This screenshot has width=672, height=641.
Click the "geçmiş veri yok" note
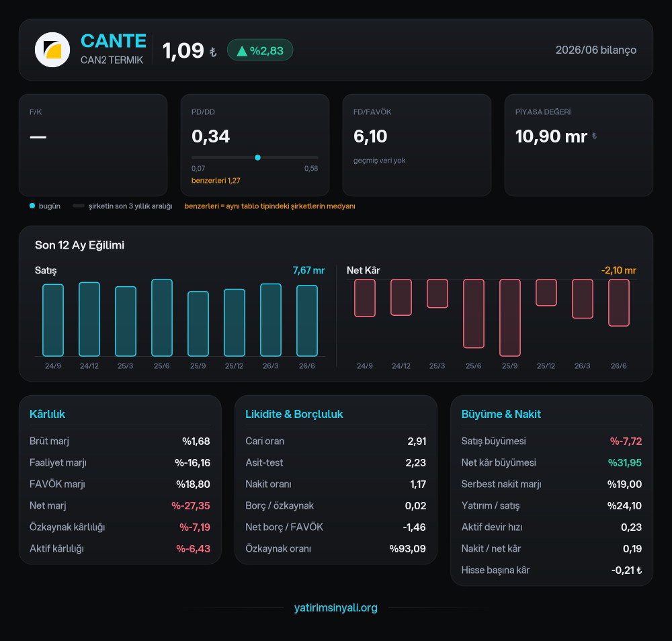[x=379, y=160]
